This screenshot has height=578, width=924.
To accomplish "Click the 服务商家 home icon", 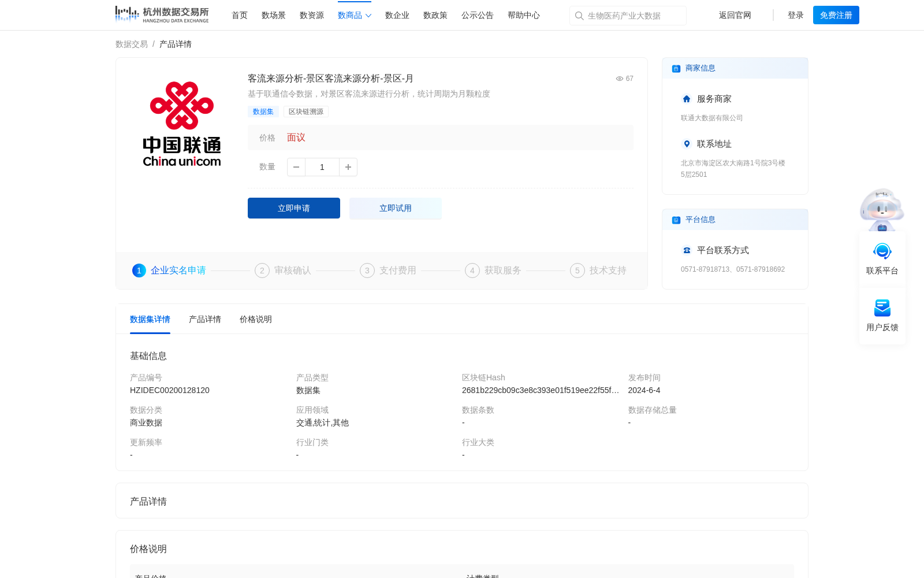I will pyautogui.click(x=687, y=99).
